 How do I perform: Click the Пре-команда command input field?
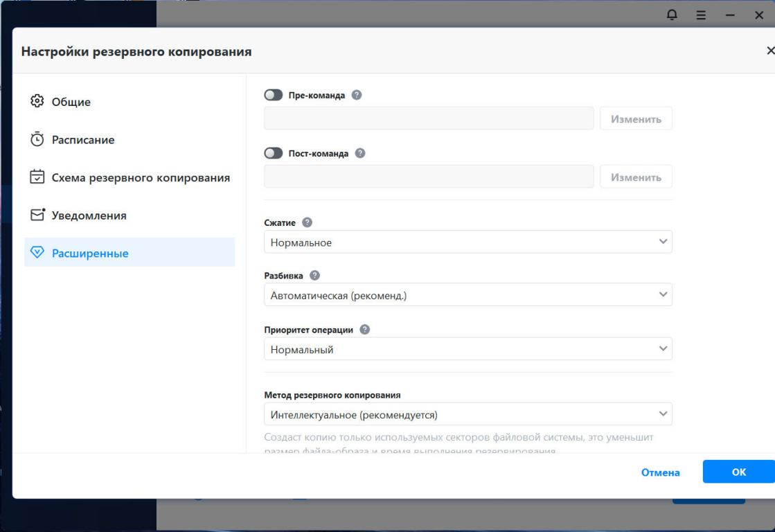tap(429, 118)
